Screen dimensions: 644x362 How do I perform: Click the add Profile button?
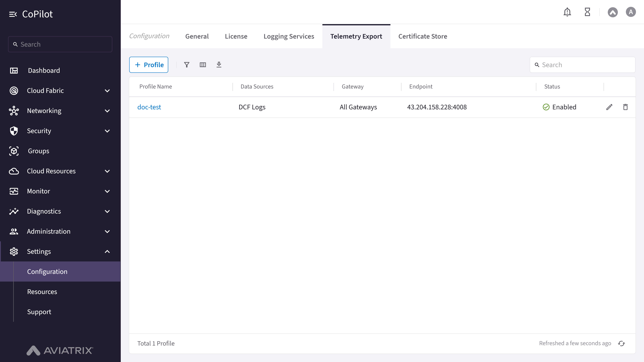pos(149,65)
